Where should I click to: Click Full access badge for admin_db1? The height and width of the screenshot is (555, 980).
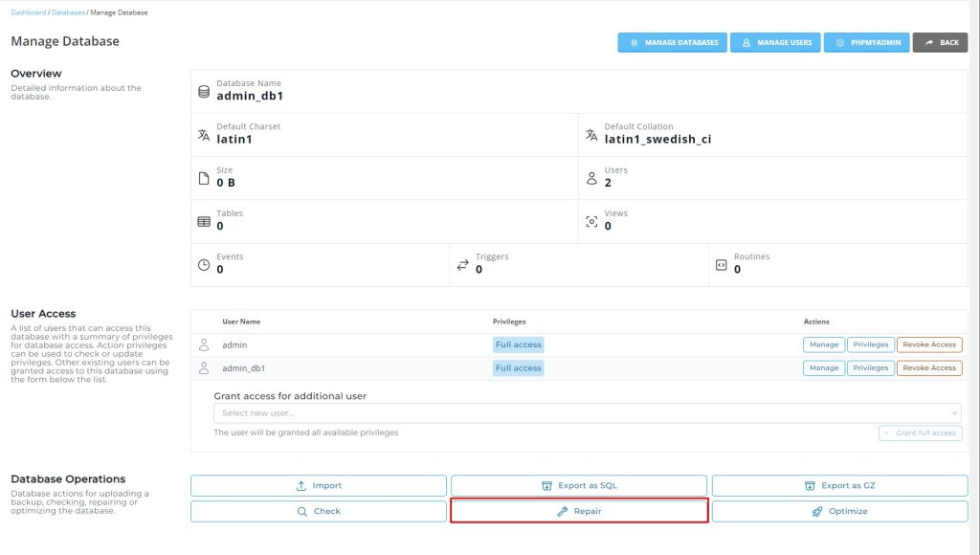click(x=518, y=368)
